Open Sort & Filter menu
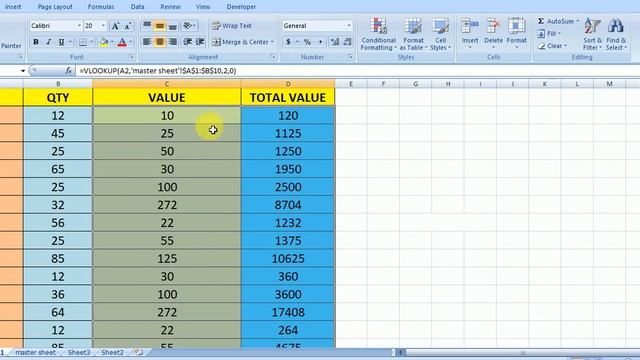This screenshot has height=360, width=640. (592, 34)
